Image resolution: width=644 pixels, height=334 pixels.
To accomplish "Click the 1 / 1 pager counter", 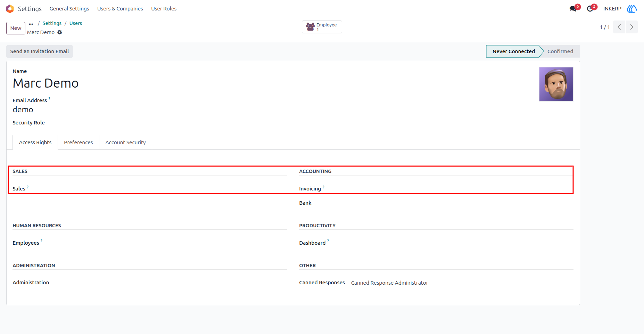I will pos(605,27).
